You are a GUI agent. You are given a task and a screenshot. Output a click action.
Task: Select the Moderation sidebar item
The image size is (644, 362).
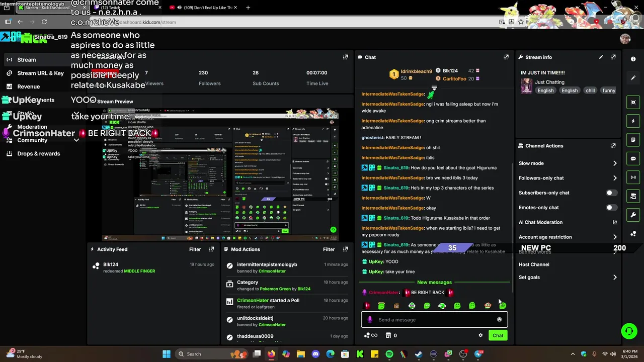pos(32,127)
